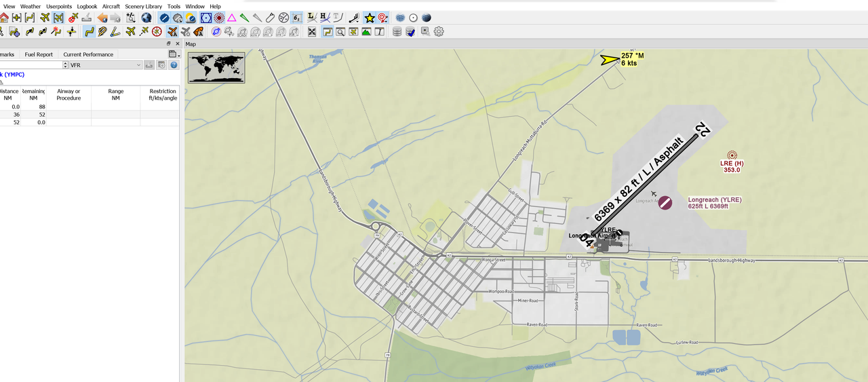Open the measurement lines dropdown icon

[x=354, y=18]
